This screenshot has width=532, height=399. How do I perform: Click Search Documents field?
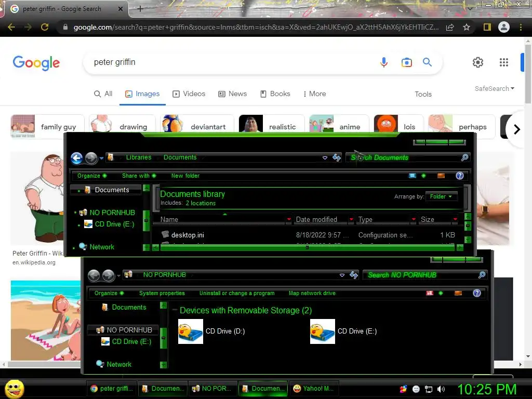click(x=404, y=157)
